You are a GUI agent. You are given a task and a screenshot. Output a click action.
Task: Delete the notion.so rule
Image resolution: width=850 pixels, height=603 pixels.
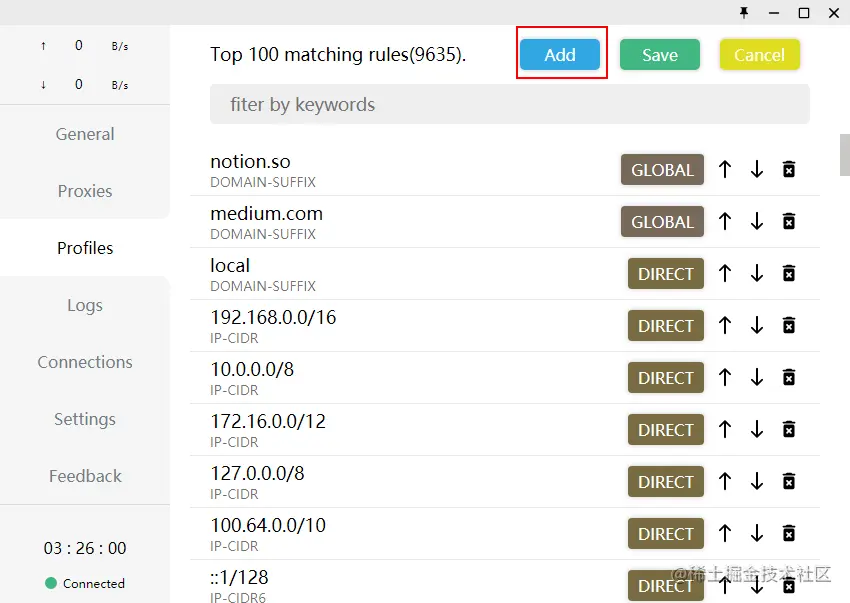(x=789, y=169)
